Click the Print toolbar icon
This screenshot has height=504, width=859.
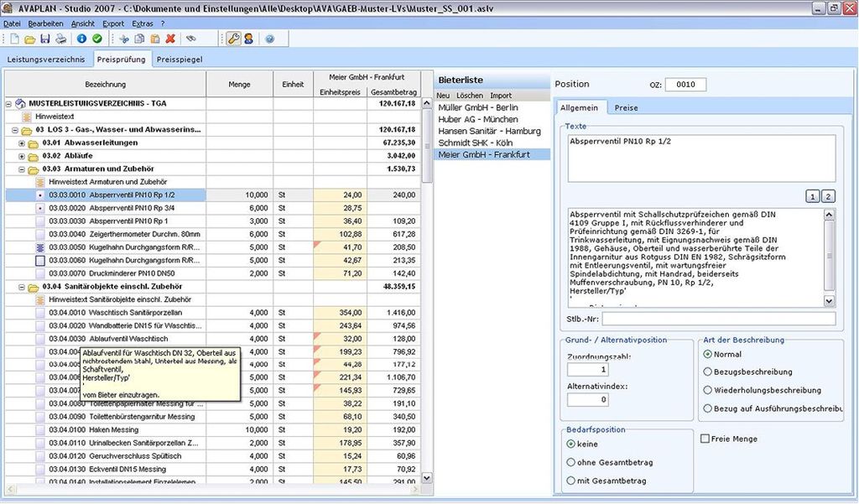coord(60,39)
